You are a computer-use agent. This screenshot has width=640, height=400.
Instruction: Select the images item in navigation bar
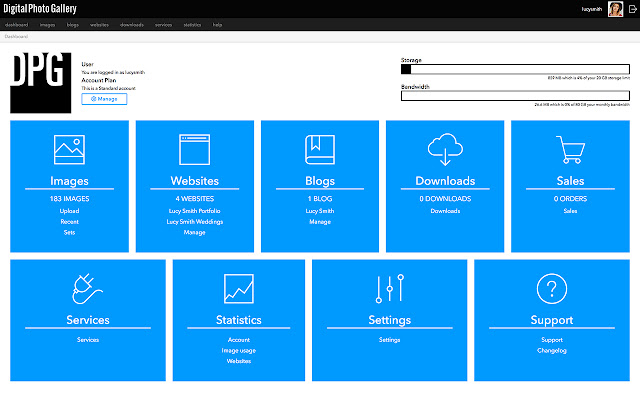[x=47, y=24]
